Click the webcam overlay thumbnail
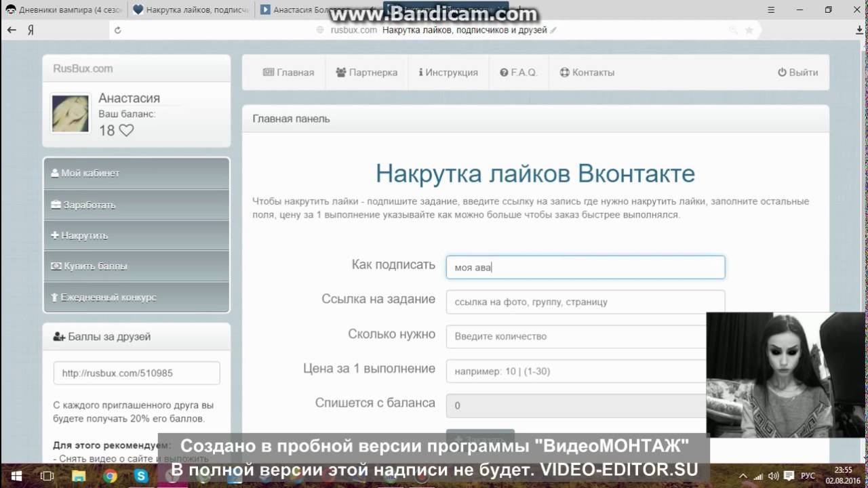Screen dimensions: 868x488 pos(787,375)
